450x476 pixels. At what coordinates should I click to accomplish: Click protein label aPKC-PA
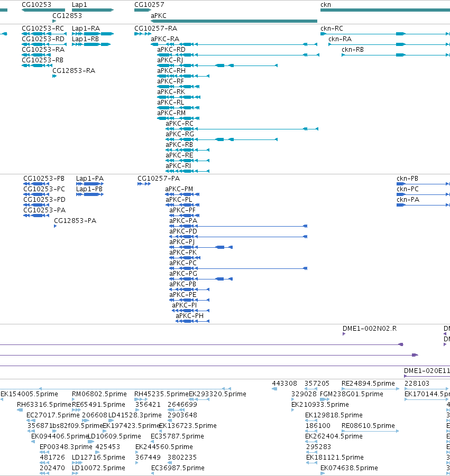(183, 221)
